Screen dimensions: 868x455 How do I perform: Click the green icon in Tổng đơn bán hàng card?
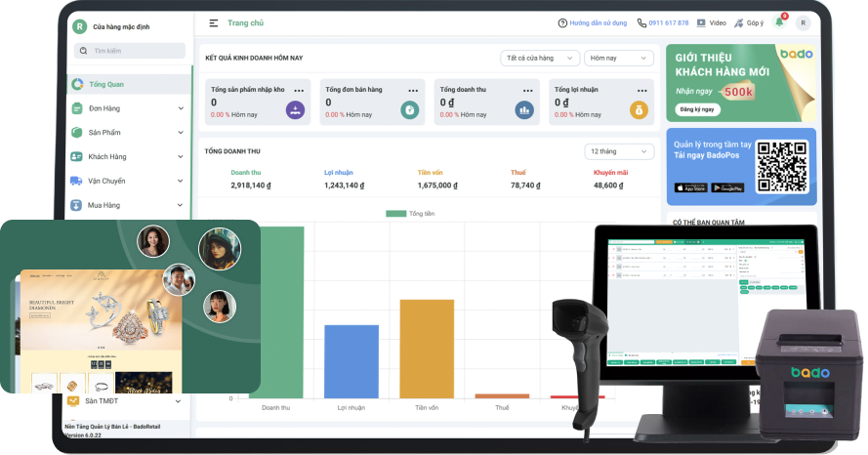coord(410,109)
